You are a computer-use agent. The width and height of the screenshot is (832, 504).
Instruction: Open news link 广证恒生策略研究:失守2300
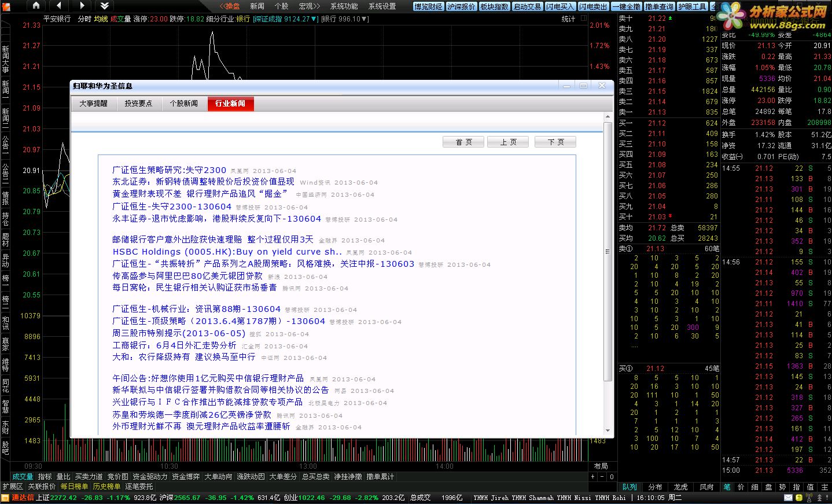tap(170, 170)
